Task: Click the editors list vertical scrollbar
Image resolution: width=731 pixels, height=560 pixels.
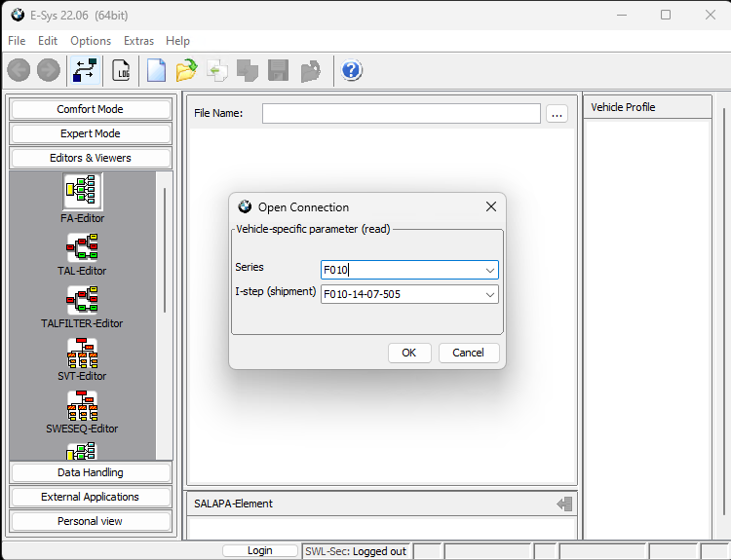Action: click(164, 250)
